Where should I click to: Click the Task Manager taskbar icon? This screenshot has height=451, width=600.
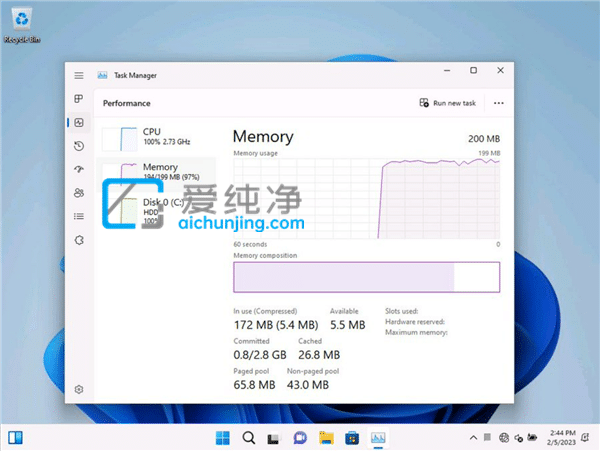pos(378,438)
